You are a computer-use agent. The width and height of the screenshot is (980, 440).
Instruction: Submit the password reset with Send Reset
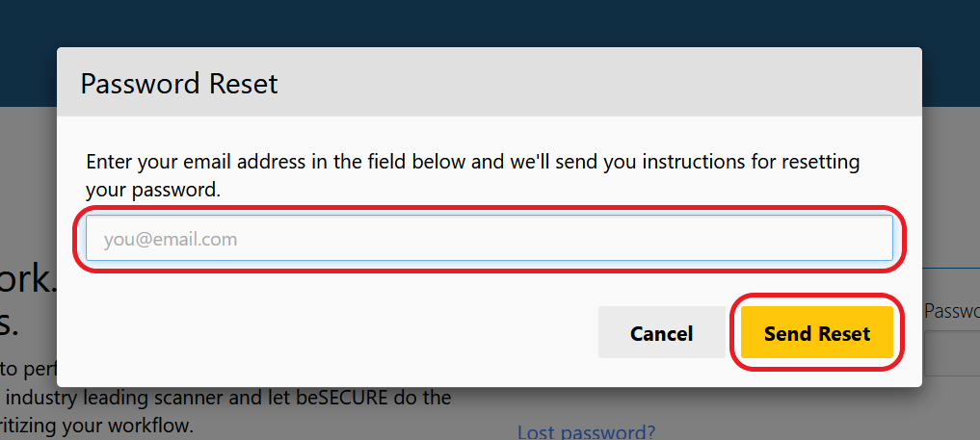point(816,332)
